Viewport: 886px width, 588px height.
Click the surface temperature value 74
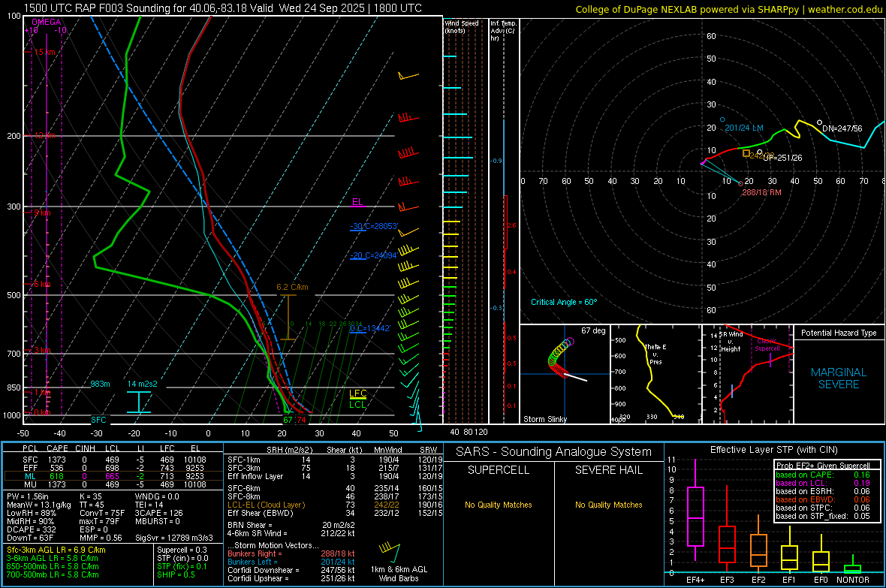point(301,420)
